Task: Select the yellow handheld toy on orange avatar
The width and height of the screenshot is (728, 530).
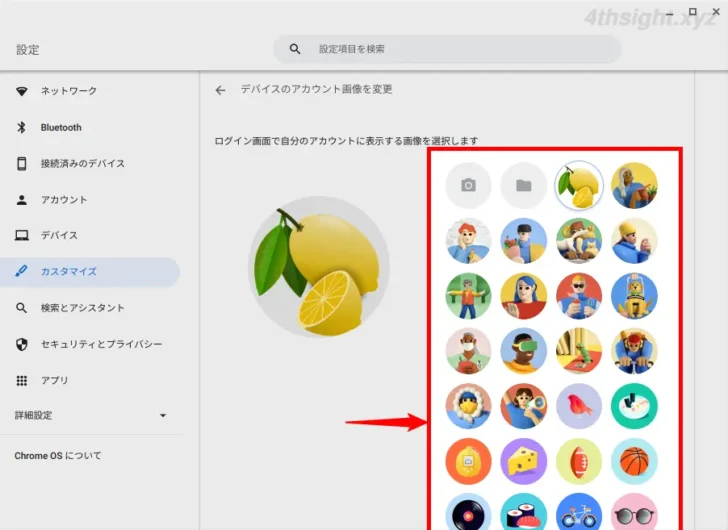Action: tap(468, 462)
